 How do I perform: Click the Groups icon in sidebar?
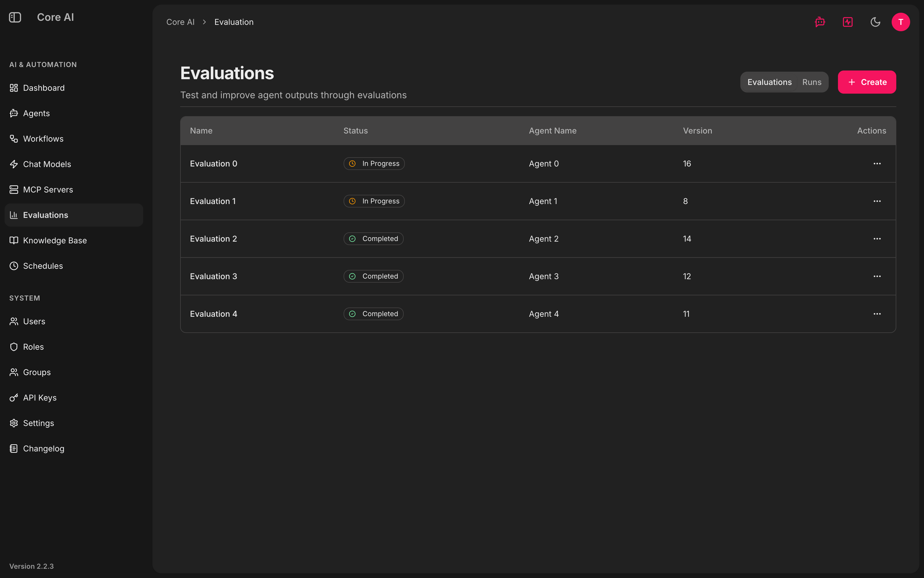(x=14, y=372)
